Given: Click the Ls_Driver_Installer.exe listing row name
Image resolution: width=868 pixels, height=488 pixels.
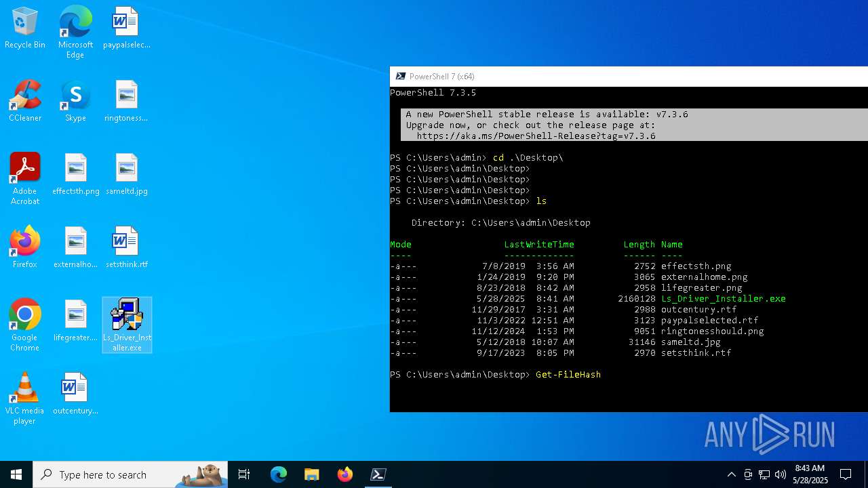Looking at the screenshot, I should pyautogui.click(x=724, y=299).
